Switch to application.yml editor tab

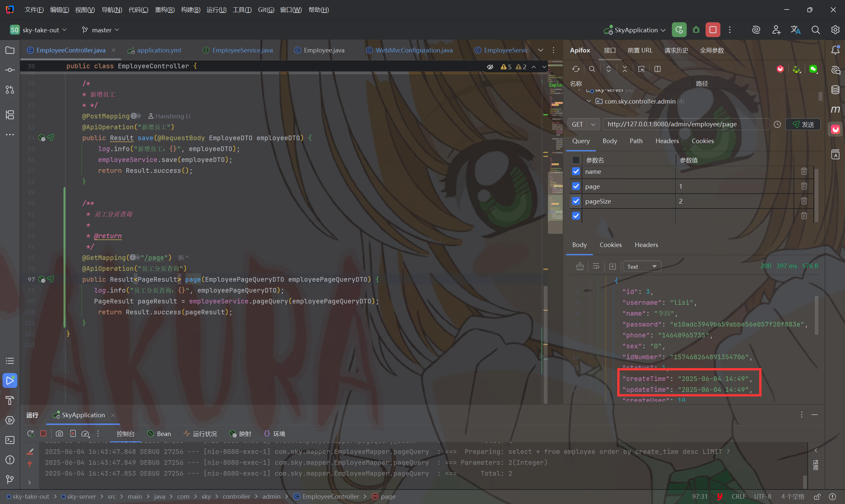coord(158,50)
